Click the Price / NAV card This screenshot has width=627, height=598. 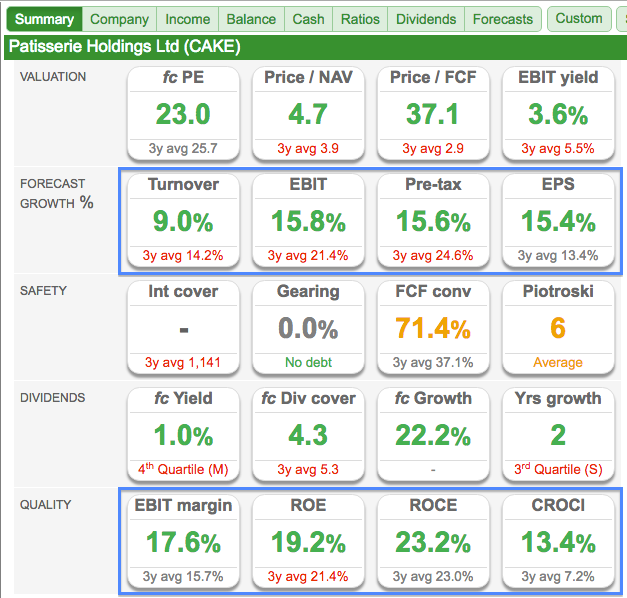click(x=308, y=113)
